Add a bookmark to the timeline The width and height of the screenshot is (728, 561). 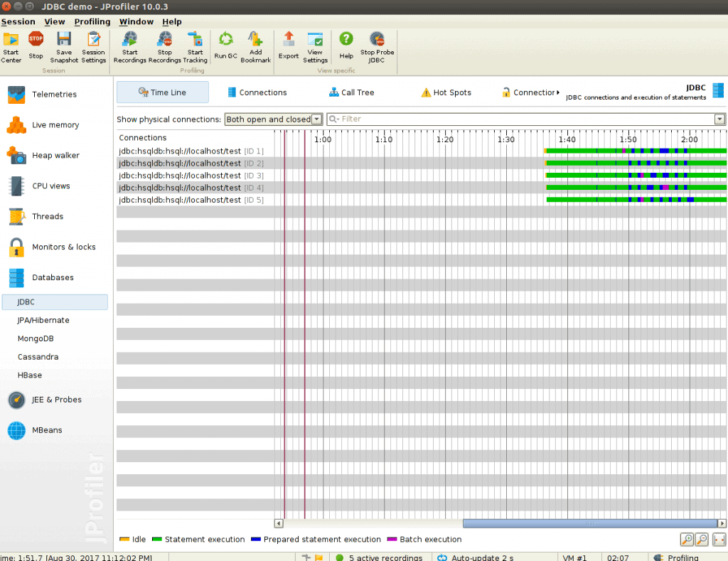click(255, 48)
